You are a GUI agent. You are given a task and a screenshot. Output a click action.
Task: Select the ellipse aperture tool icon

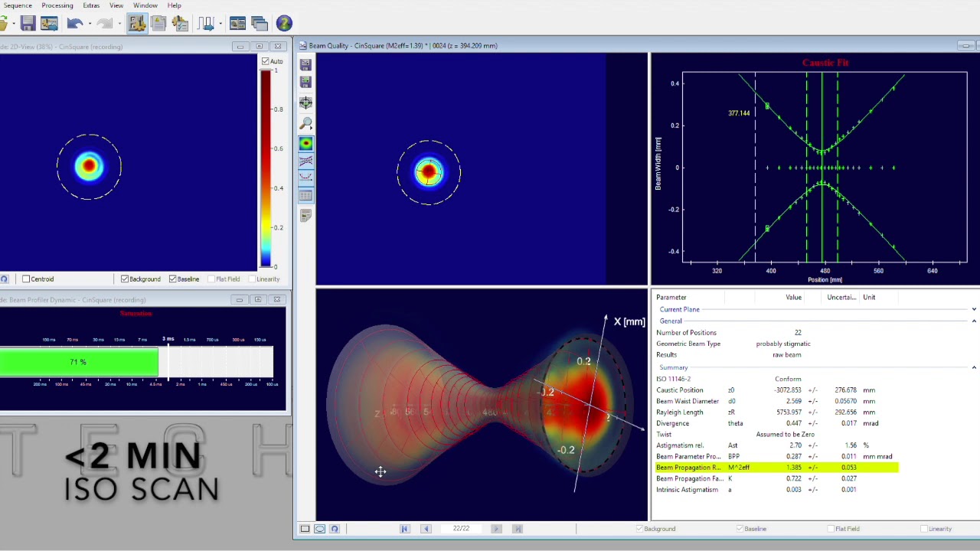(x=320, y=529)
